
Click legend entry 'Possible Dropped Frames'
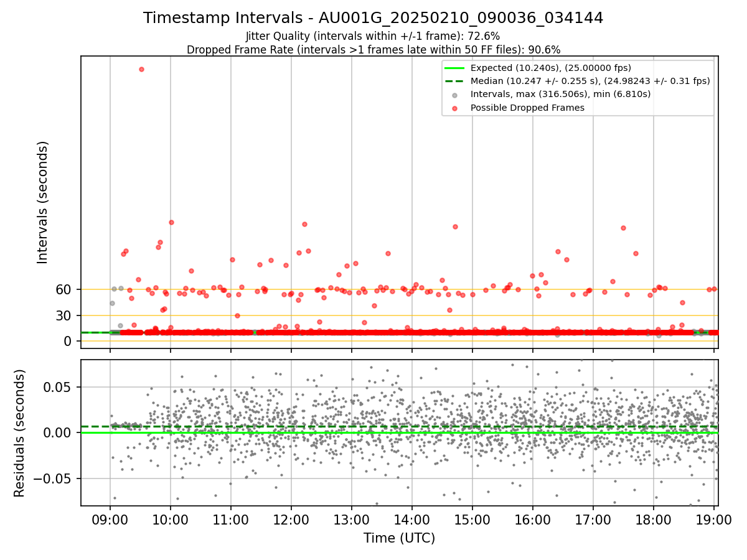[x=527, y=108]
